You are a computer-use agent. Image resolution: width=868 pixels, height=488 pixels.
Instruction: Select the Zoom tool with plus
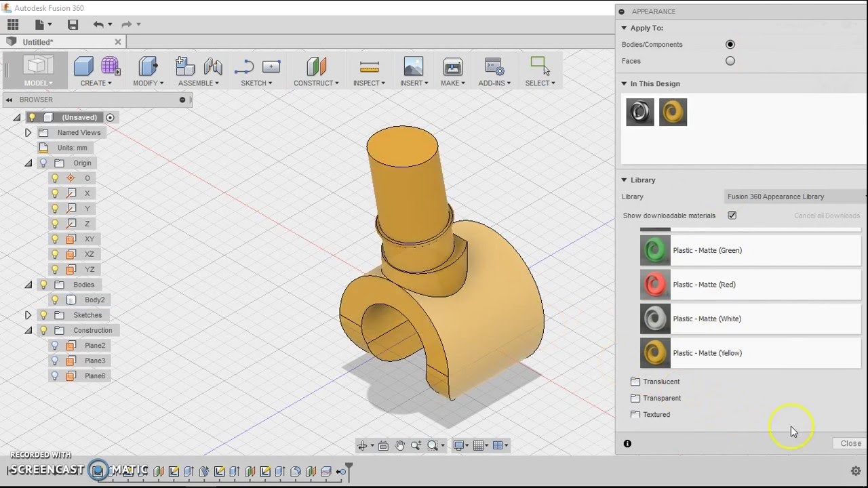416,445
